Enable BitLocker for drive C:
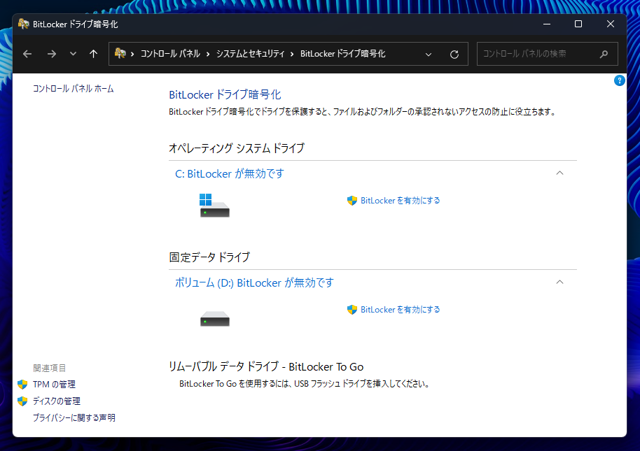 (x=400, y=200)
